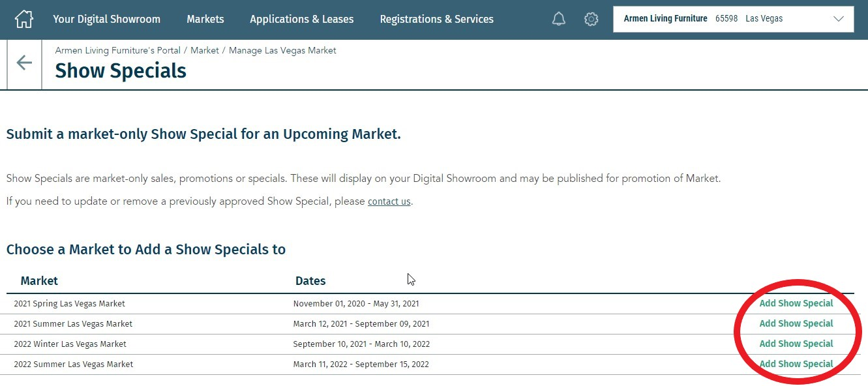Open Your Digital Showroom menu

click(x=107, y=19)
